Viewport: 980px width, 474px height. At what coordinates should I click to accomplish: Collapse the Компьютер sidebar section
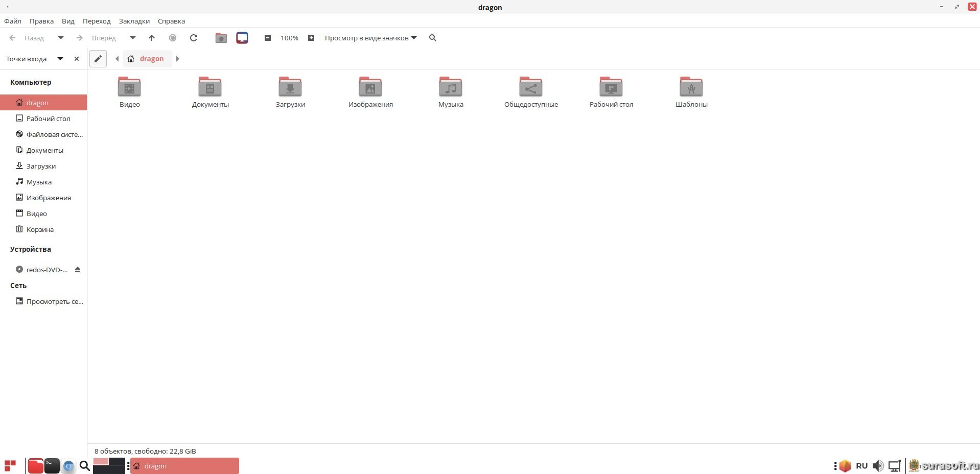point(31,82)
